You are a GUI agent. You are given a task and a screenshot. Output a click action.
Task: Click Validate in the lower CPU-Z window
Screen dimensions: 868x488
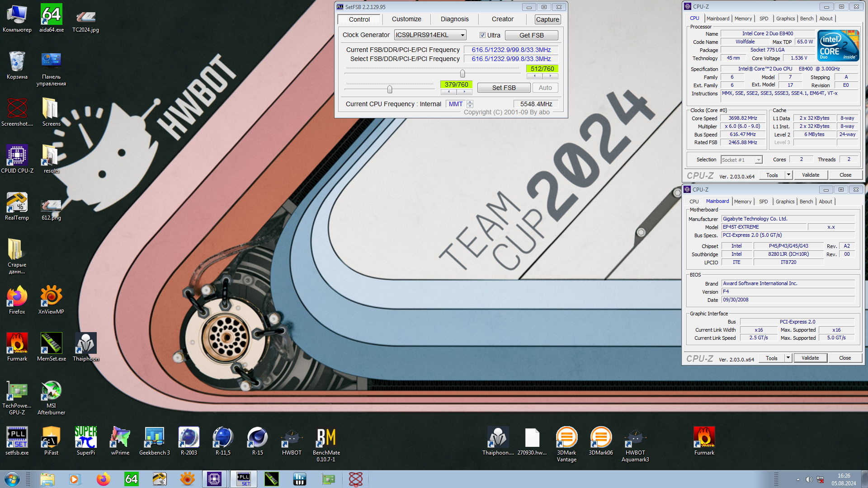(810, 358)
